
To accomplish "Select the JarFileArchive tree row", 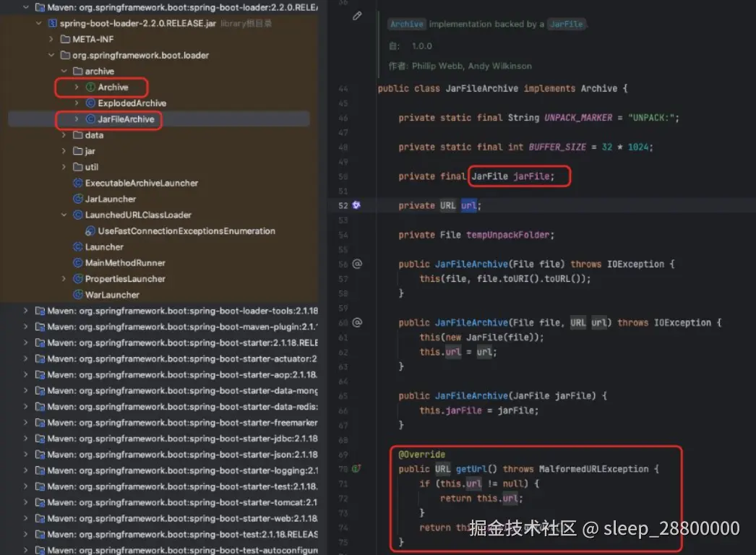I will coord(159,119).
